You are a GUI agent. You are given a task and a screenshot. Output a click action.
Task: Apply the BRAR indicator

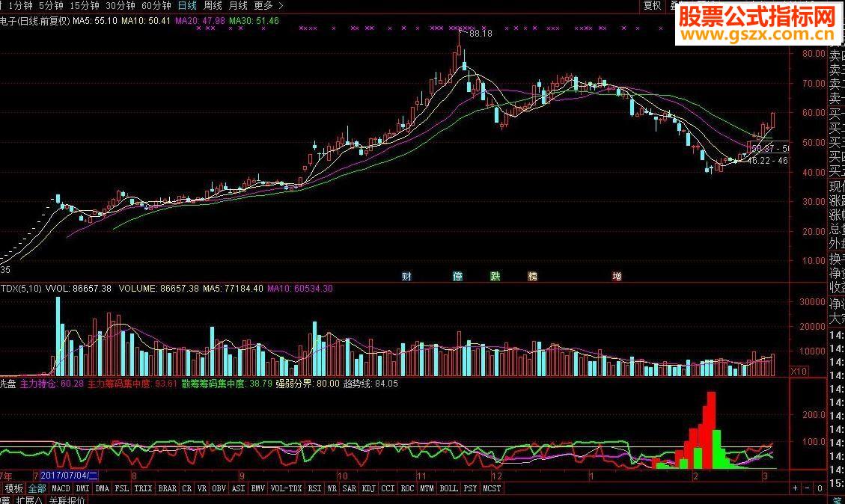[167, 488]
